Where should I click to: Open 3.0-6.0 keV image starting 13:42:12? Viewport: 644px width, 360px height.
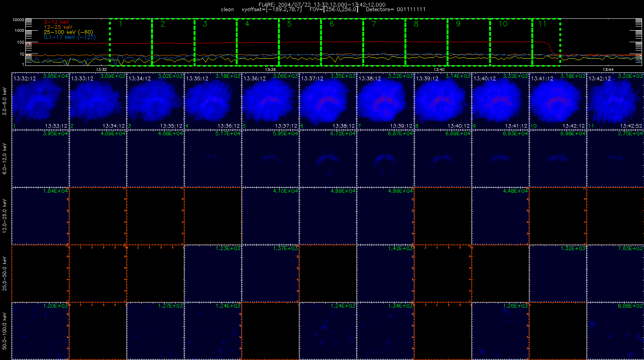(615, 101)
